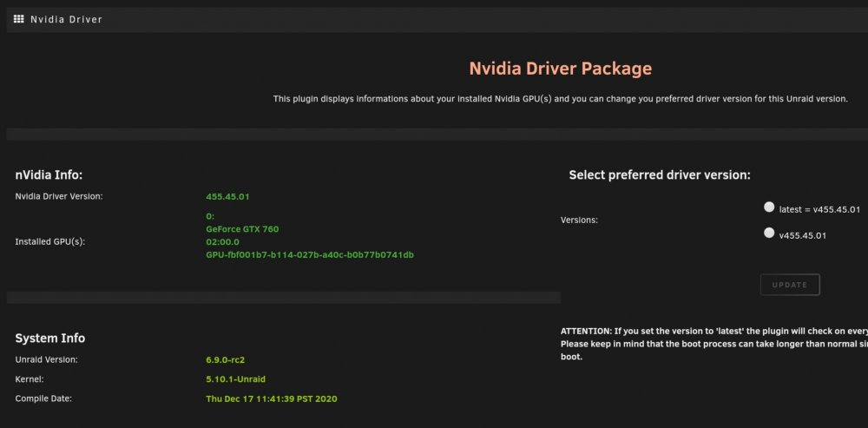Click the driver version value 455.45.01

(227, 196)
